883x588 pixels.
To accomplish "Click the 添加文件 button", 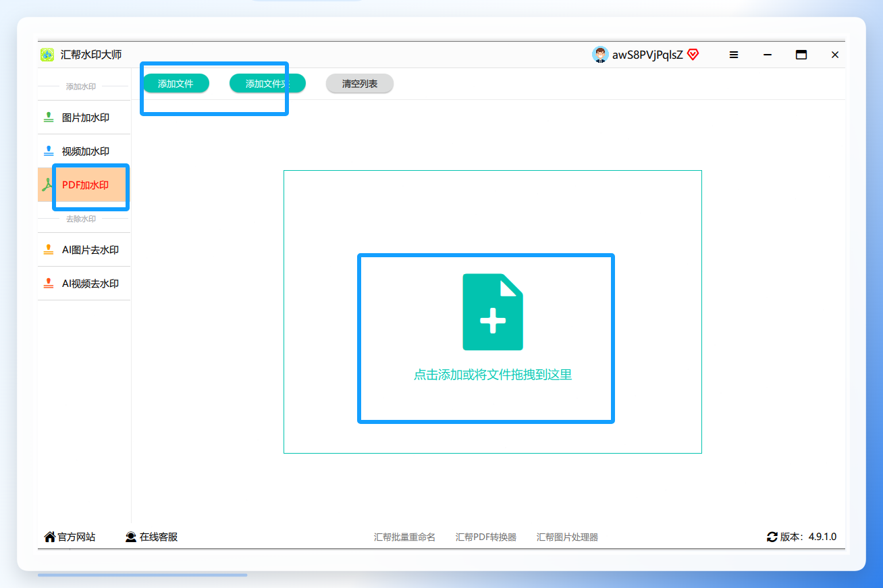I will tap(176, 84).
